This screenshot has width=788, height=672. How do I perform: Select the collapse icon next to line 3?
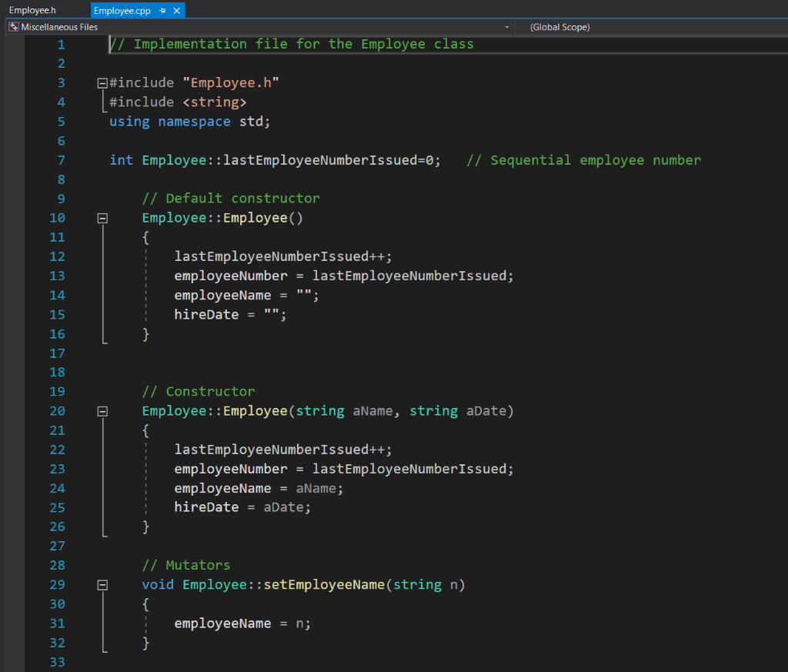coord(104,82)
